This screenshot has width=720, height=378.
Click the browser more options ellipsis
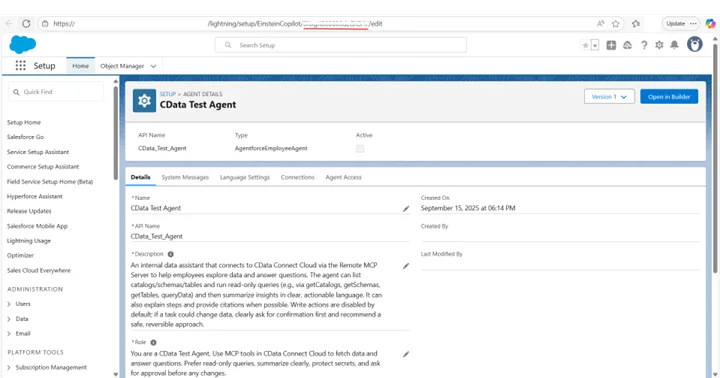coord(693,23)
